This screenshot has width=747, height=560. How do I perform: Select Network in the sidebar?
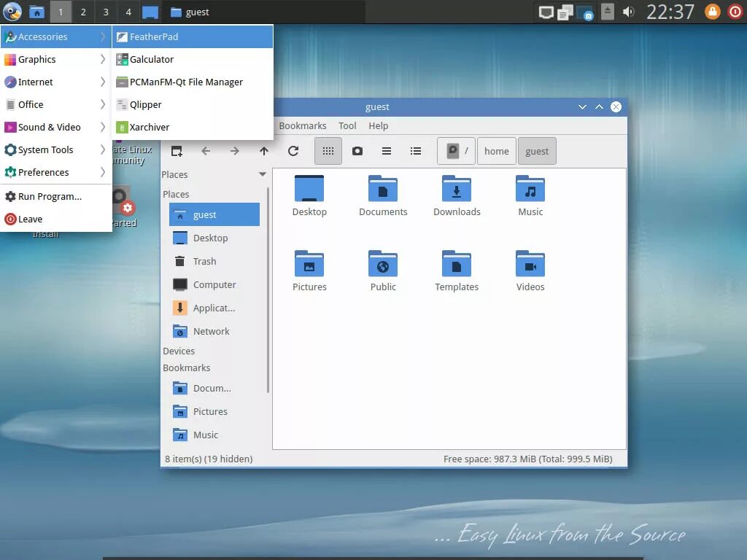(x=214, y=332)
